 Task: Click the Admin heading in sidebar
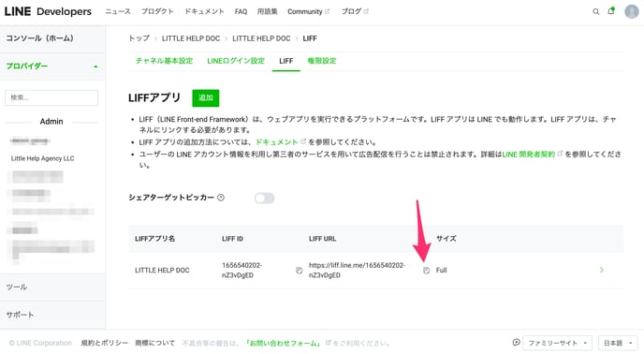coord(51,122)
